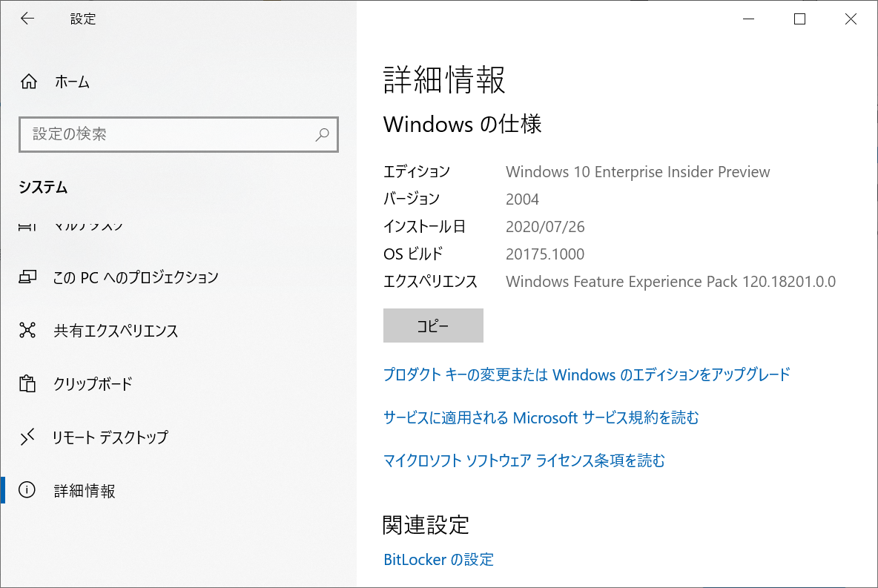The height and width of the screenshot is (588, 878).
Task: Select the この PC へのプロジェクション icon
Action: (x=27, y=277)
